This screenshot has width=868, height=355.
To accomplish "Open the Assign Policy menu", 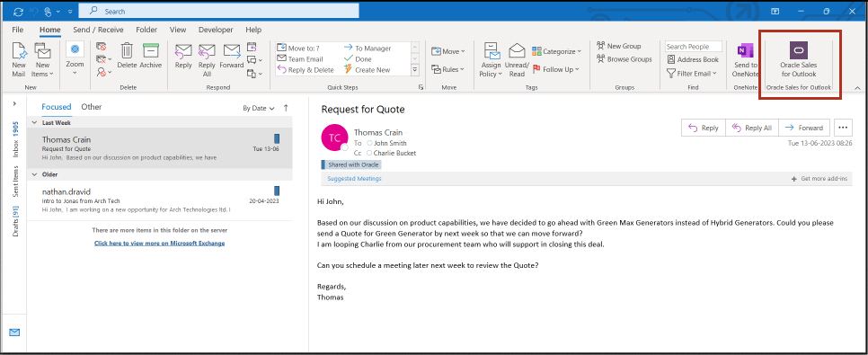I will click(491, 60).
